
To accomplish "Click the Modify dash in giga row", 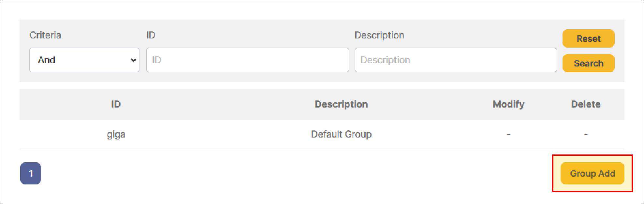I will pos(508,134).
